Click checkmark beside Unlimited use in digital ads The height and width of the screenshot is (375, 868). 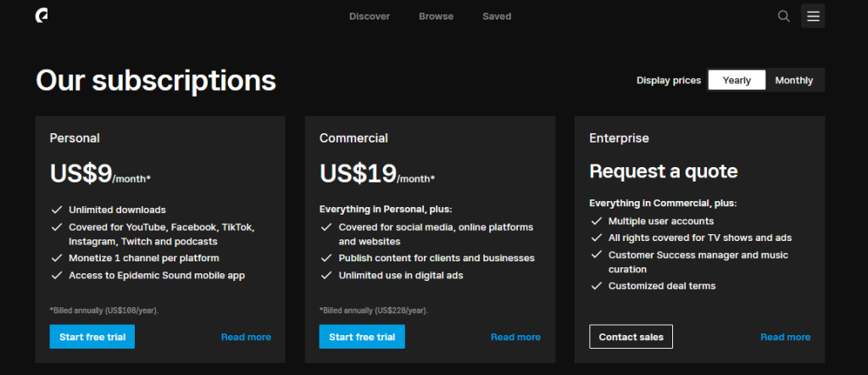point(326,275)
